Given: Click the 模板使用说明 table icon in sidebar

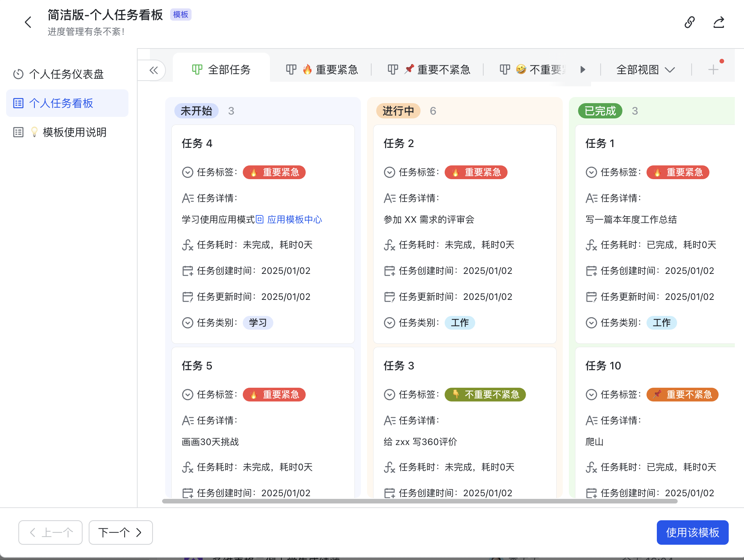Looking at the screenshot, I should [x=18, y=132].
